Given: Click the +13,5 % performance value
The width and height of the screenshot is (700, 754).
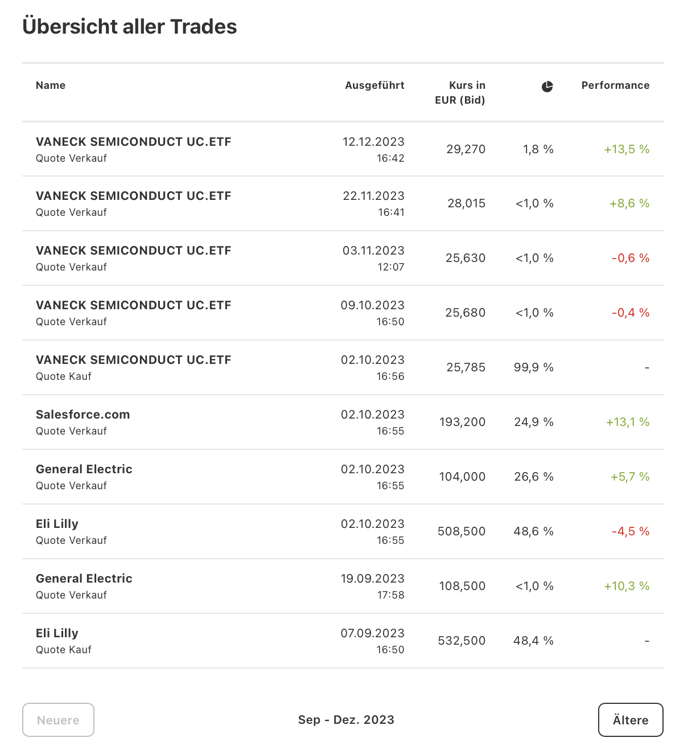Looking at the screenshot, I should 627,149.
